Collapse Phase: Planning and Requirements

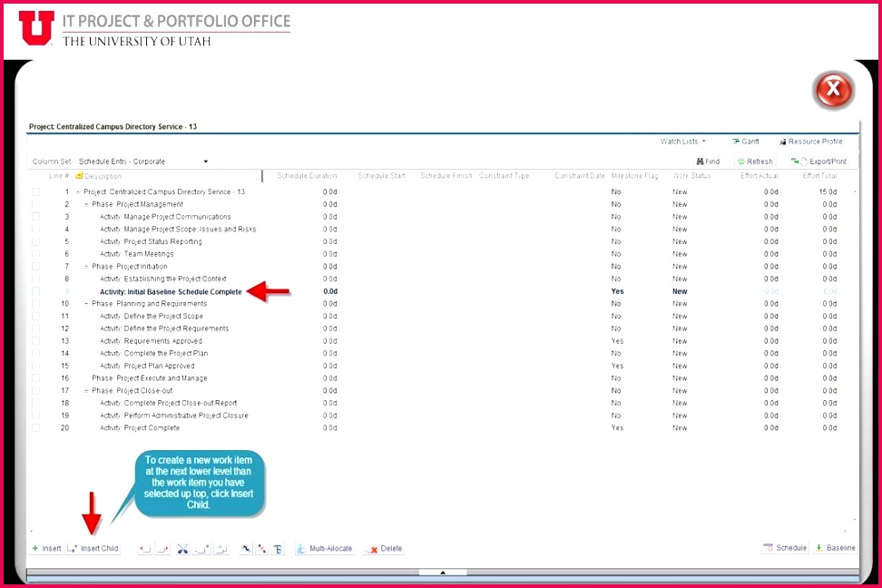coord(84,303)
